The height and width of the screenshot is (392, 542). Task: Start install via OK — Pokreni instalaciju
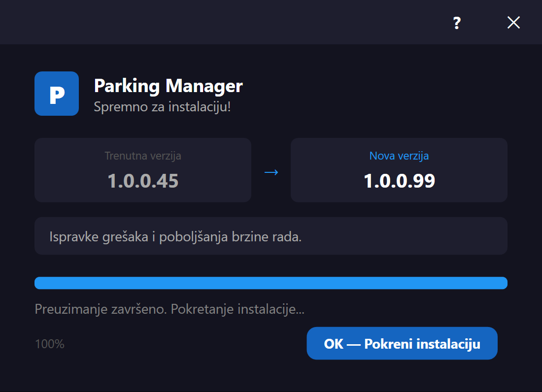tap(402, 343)
